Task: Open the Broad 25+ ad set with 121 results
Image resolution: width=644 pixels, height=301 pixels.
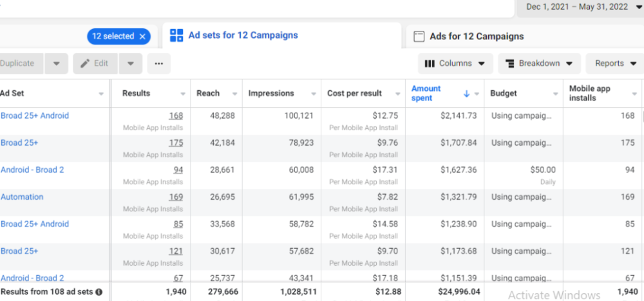Action: [x=19, y=251]
